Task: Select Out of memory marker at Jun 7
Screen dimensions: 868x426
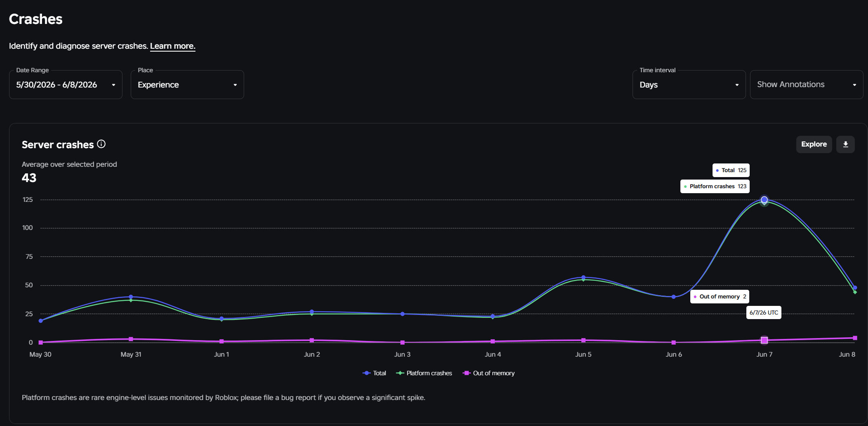Action: point(764,340)
